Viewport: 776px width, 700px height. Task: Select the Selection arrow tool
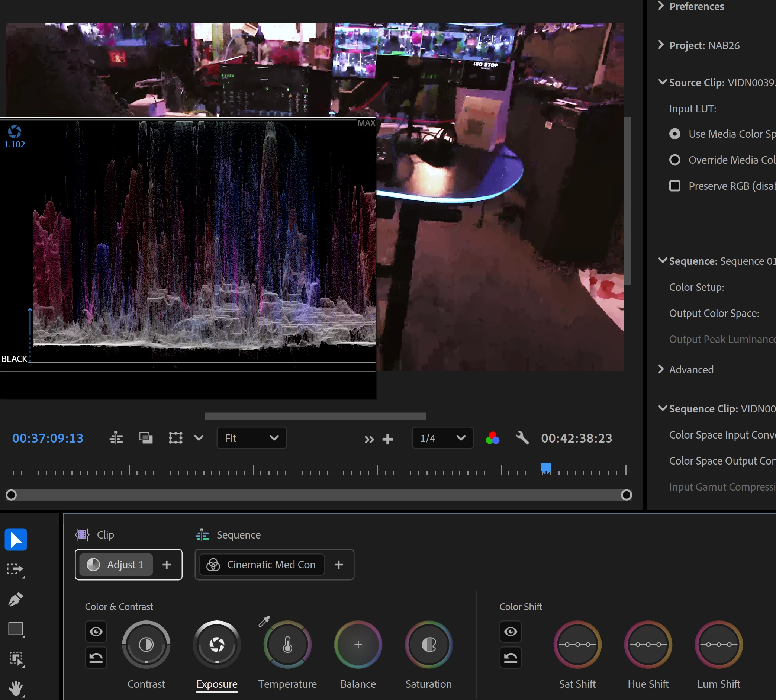[16, 539]
